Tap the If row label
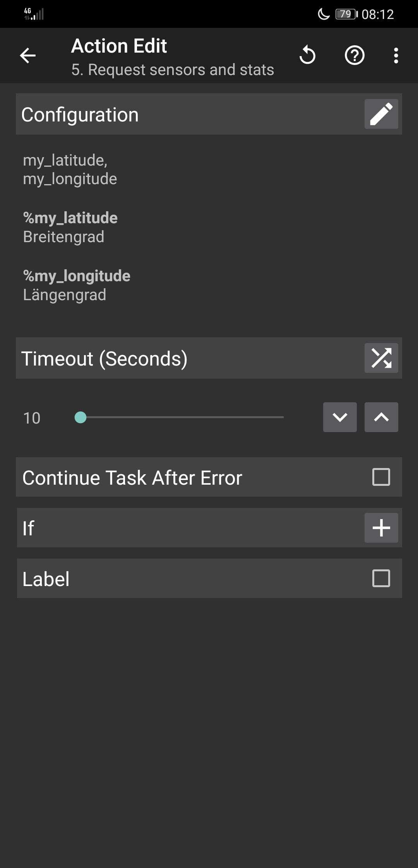Image resolution: width=418 pixels, height=868 pixels. pos(29,528)
